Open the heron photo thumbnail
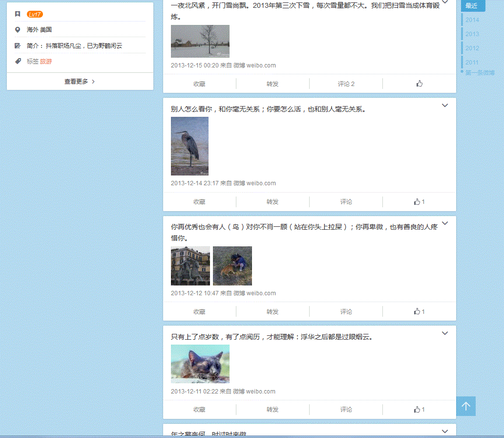The height and width of the screenshot is (438, 504). [189, 146]
